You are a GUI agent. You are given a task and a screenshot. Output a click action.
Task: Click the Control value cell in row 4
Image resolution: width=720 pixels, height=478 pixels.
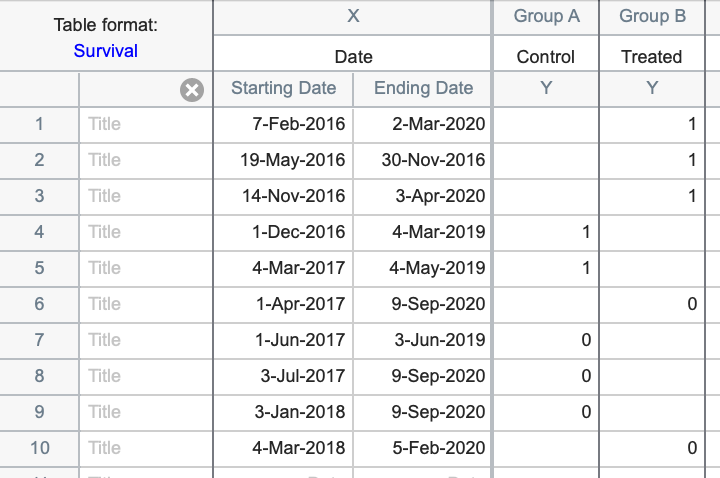click(546, 232)
